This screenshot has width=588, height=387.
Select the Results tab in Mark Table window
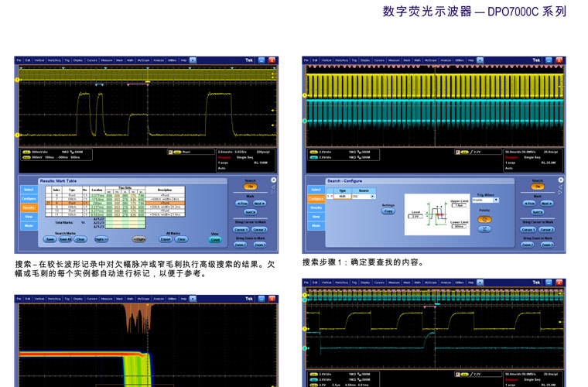point(29,207)
